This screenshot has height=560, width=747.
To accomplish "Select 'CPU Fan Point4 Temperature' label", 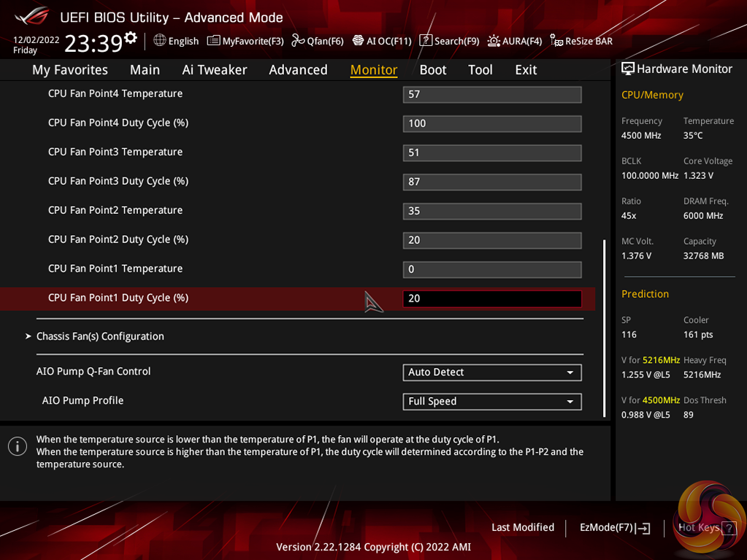I will [x=115, y=93].
